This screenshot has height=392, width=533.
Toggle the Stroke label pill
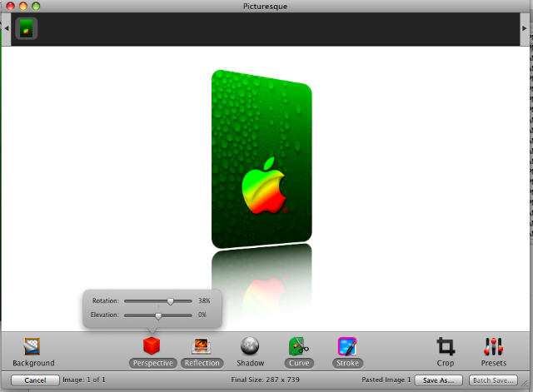coord(348,363)
